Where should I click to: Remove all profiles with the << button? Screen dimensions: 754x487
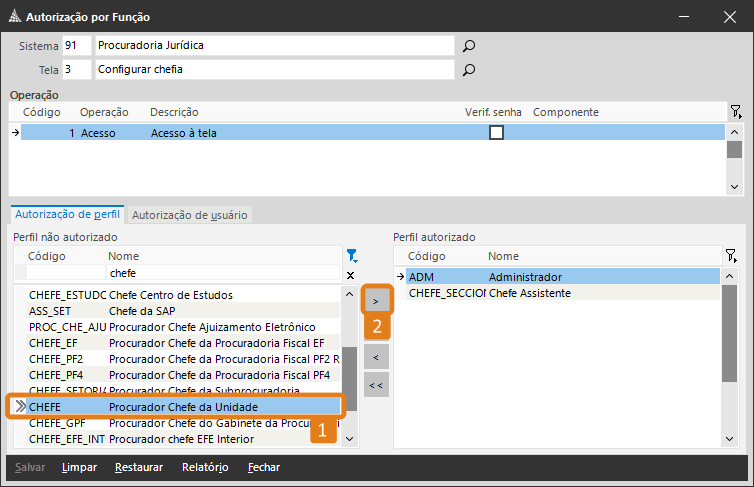click(376, 384)
